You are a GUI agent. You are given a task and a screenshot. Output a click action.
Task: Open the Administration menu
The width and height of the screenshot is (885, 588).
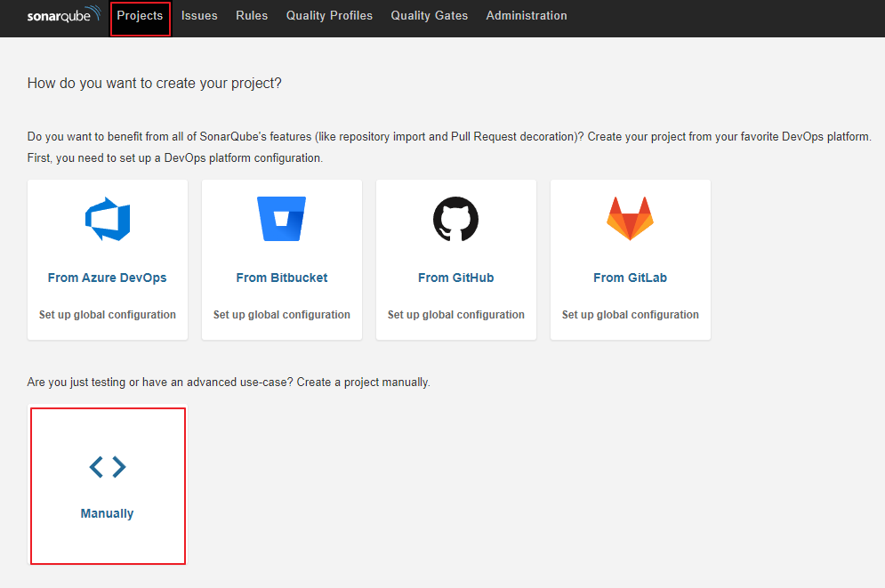(x=527, y=16)
